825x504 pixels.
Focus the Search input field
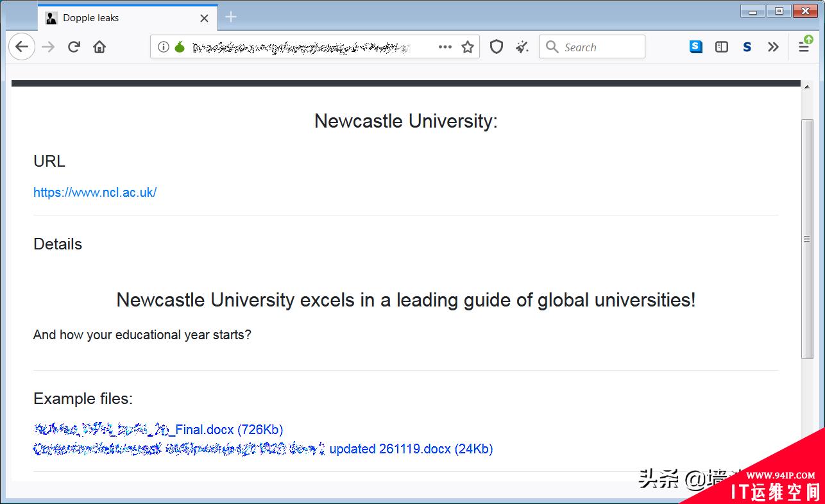point(592,47)
